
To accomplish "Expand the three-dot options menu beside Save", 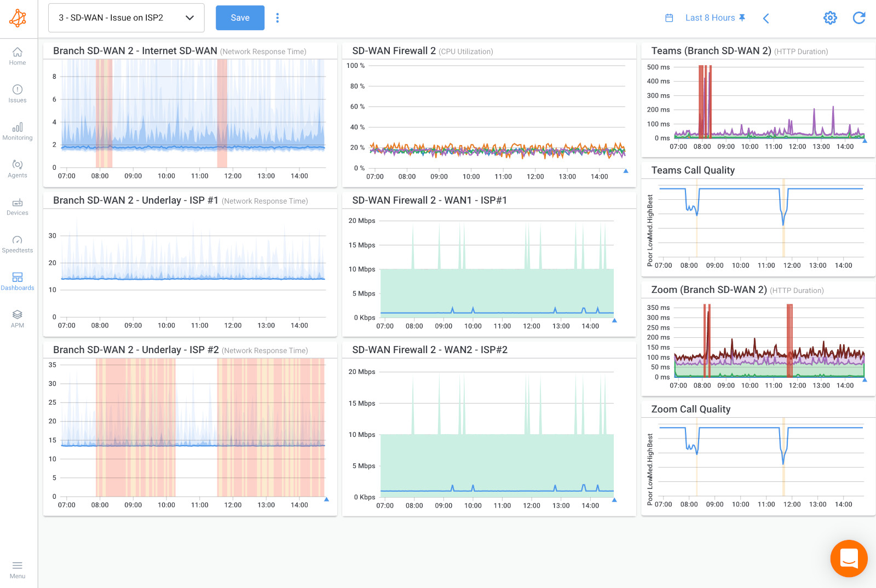I will (x=278, y=18).
